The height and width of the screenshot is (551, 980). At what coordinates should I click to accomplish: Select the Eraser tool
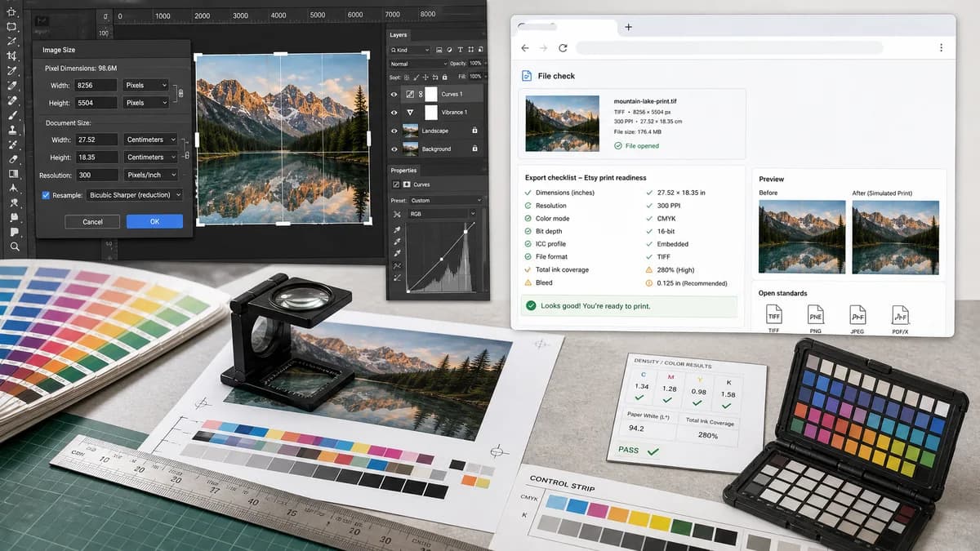click(x=12, y=159)
